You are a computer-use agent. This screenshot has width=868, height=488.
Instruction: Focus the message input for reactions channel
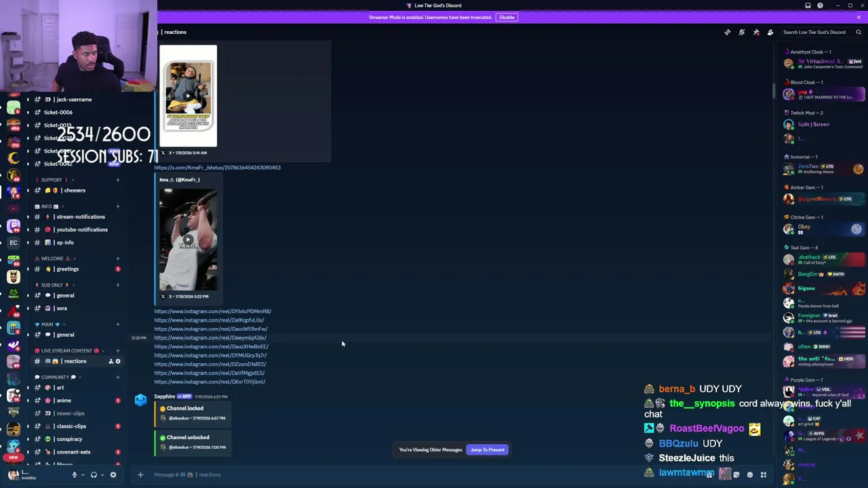pyautogui.click(x=420, y=474)
